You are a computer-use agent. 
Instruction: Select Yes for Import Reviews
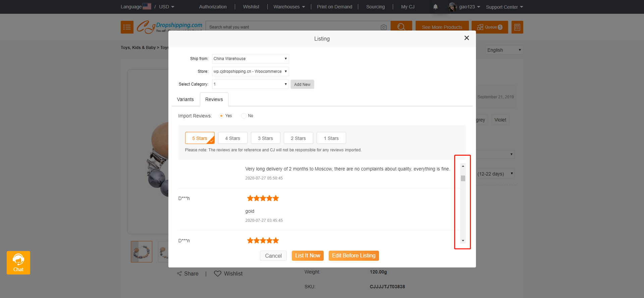[221, 116]
